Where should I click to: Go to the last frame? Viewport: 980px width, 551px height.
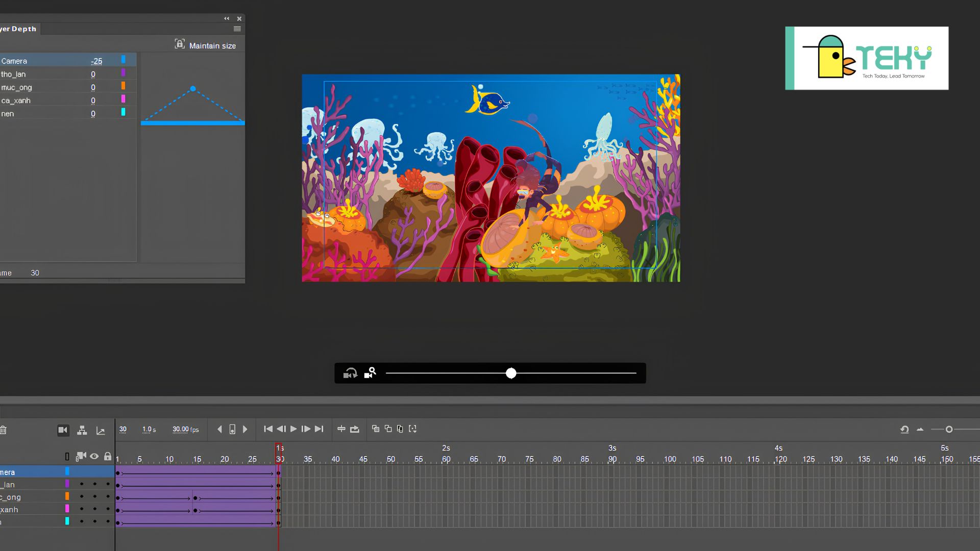(319, 429)
